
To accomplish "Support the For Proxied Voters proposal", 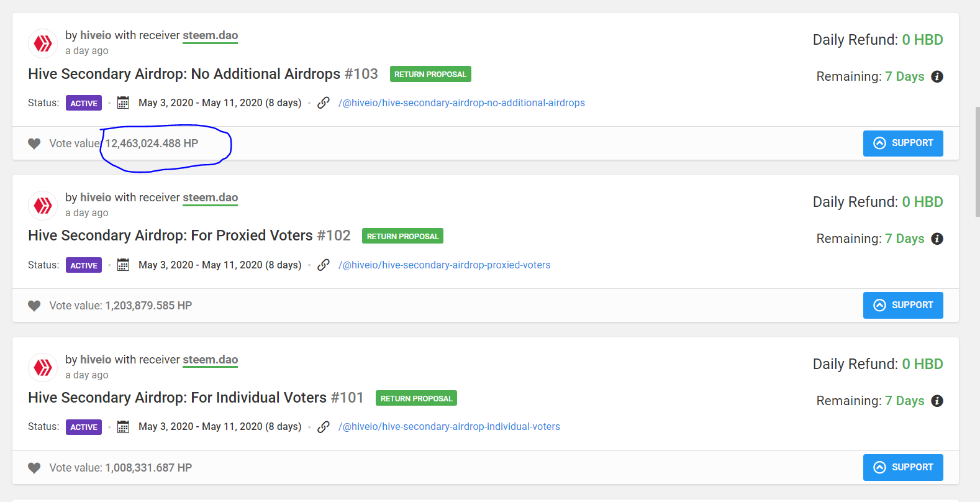I will [902, 305].
